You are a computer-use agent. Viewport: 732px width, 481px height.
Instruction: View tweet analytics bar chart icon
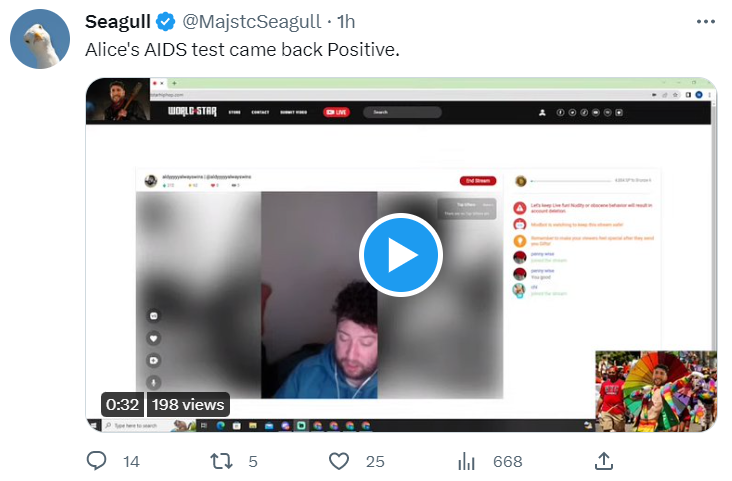(x=466, y=461)
